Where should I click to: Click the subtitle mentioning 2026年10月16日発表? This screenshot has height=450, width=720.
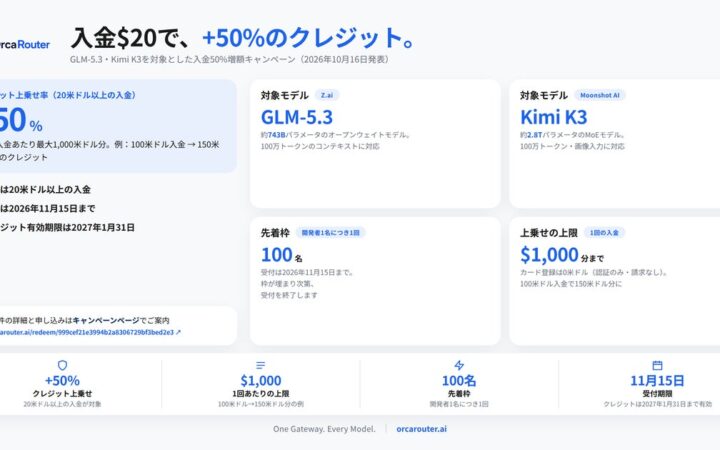pos(231,60)
